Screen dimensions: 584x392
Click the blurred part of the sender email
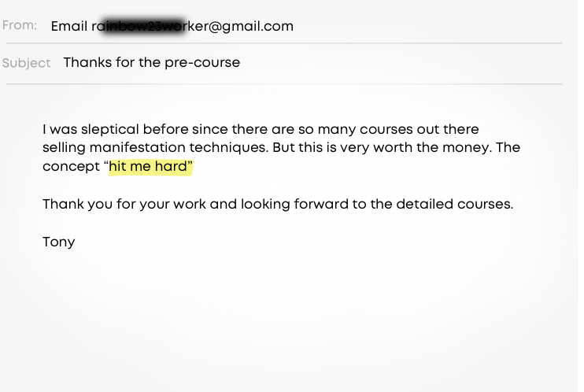click(144, 26)
